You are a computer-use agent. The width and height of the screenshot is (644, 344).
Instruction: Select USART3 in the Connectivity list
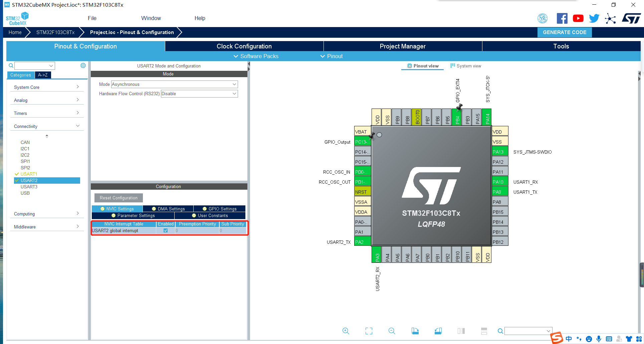30,186
